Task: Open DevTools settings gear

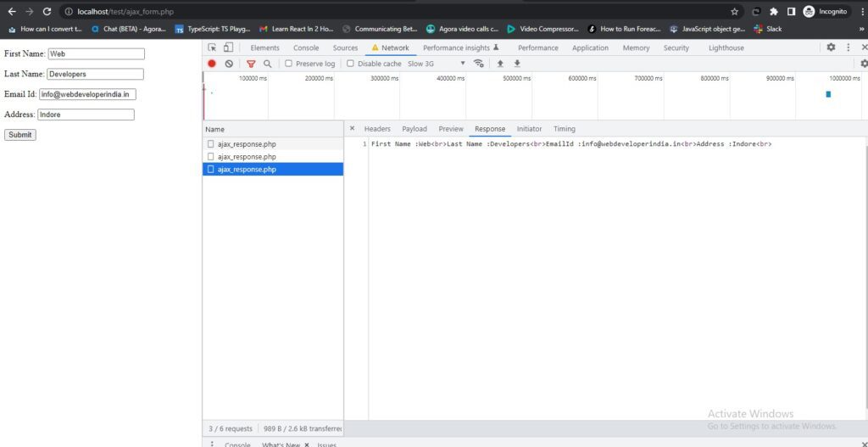Action: [x=831, y=47]
